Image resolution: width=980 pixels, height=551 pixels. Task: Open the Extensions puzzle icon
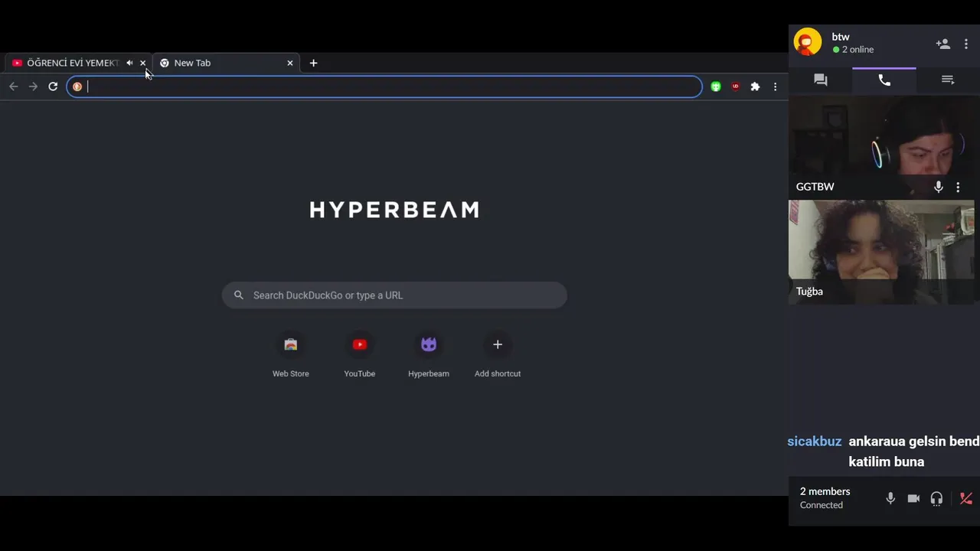point(755,86)
